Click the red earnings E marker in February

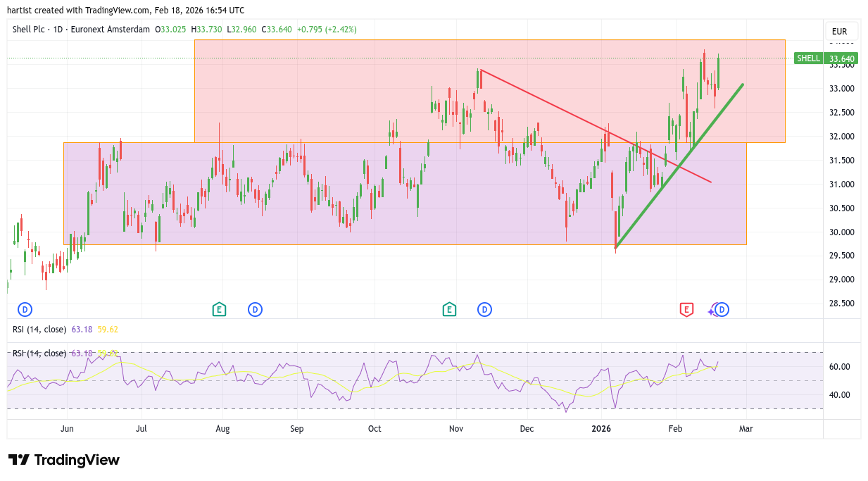click(x=686, y=309)
